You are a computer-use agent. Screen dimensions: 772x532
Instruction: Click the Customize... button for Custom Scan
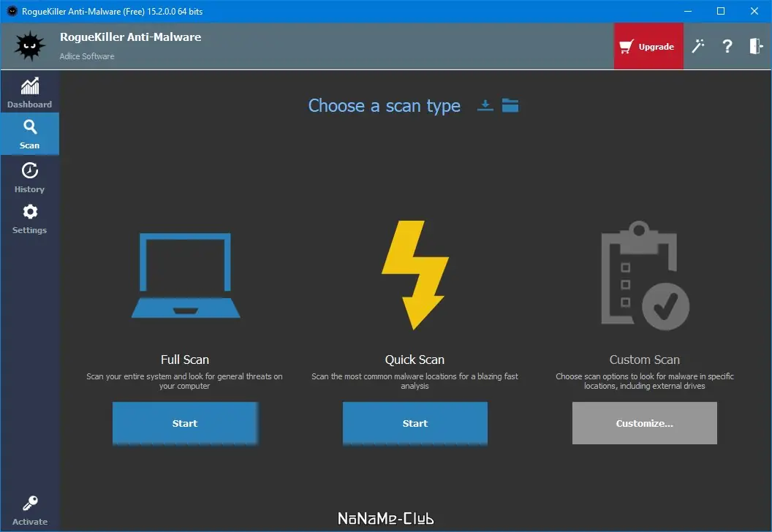[x=645, y=423]
